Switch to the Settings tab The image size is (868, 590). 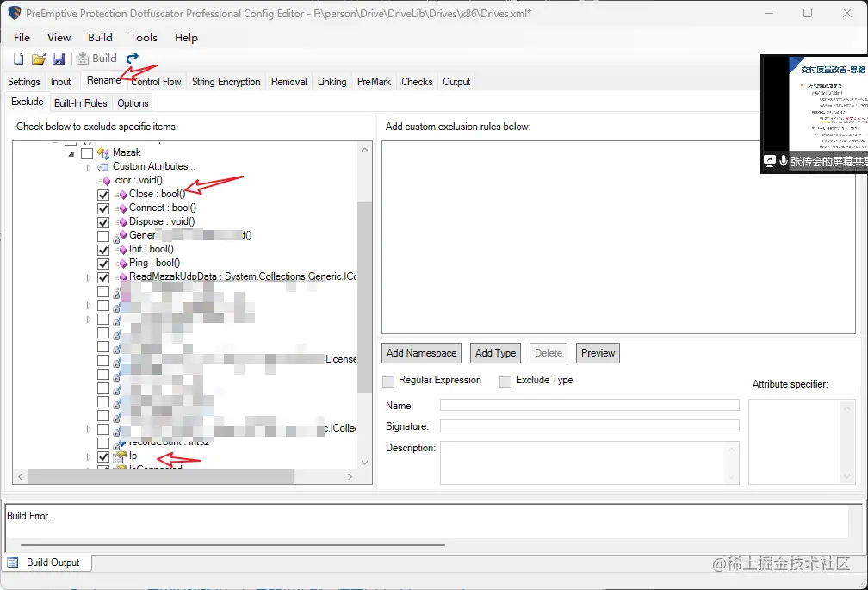point(24,81)
